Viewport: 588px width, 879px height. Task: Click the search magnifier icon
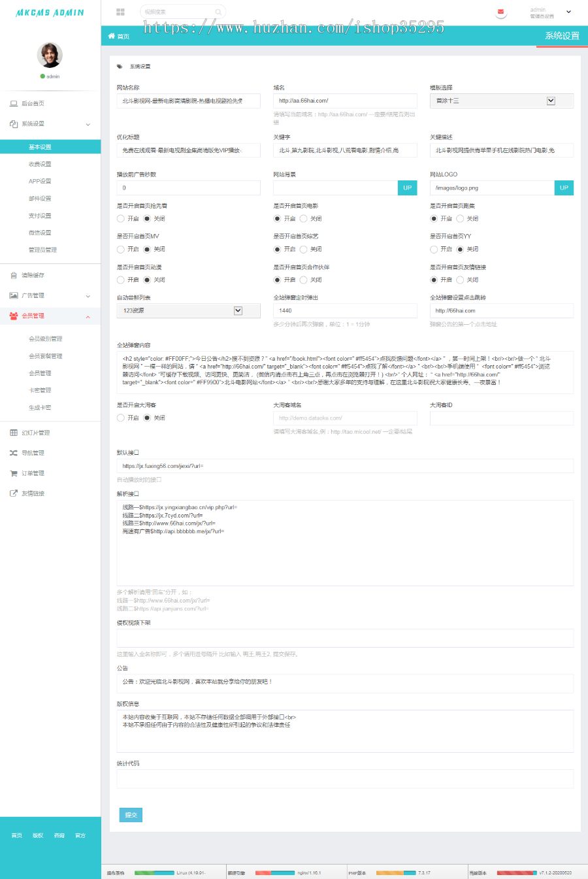click(218, 12)
